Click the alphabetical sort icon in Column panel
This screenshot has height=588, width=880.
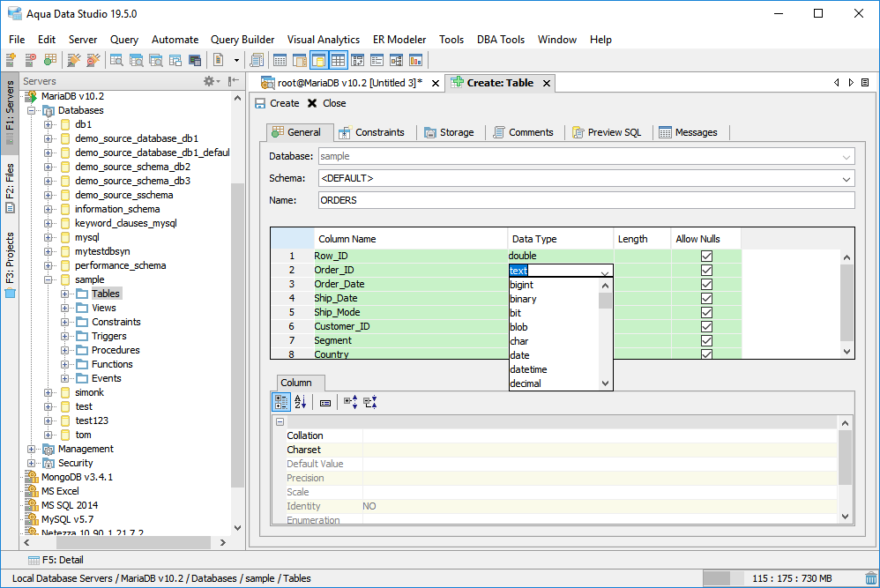[x=300, y=402]
